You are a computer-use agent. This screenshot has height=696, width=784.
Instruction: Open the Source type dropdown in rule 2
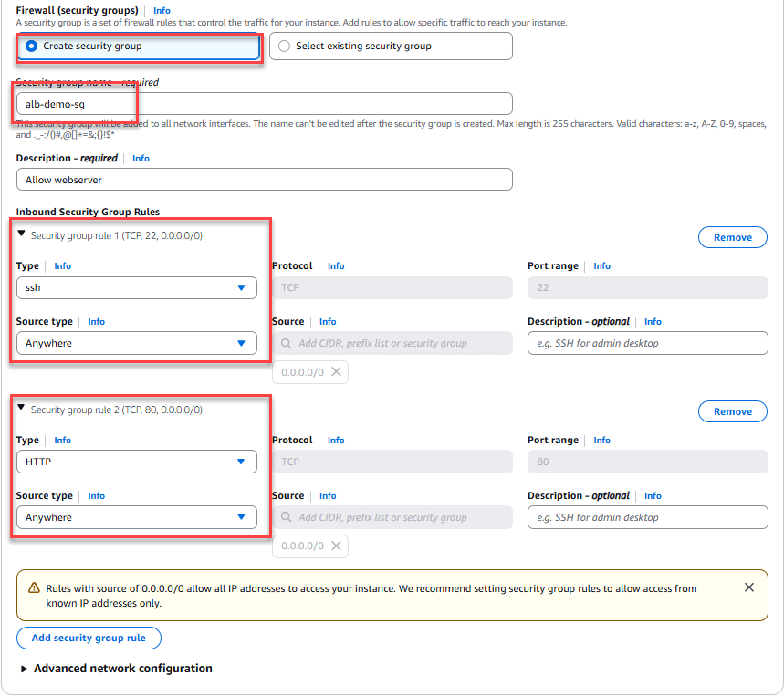click(136, 517)
